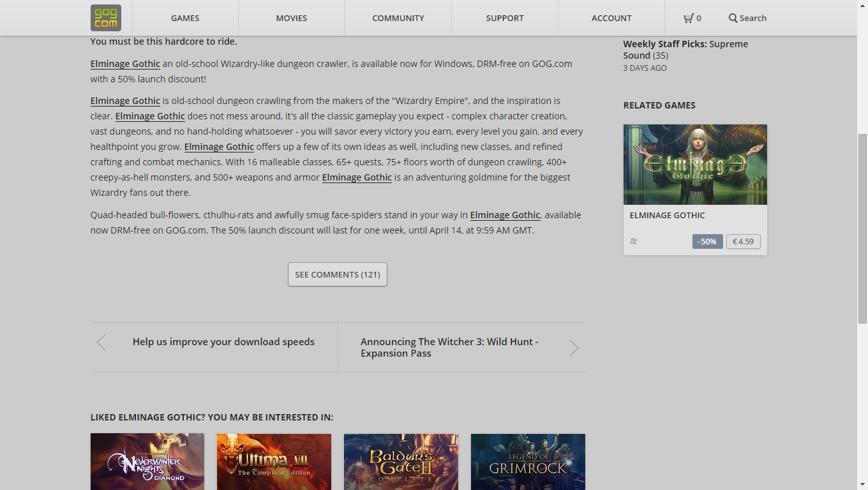This screenshot has width=868, height=490.
Task: Open the SUPPORT menu
Action: coord(505,18)
